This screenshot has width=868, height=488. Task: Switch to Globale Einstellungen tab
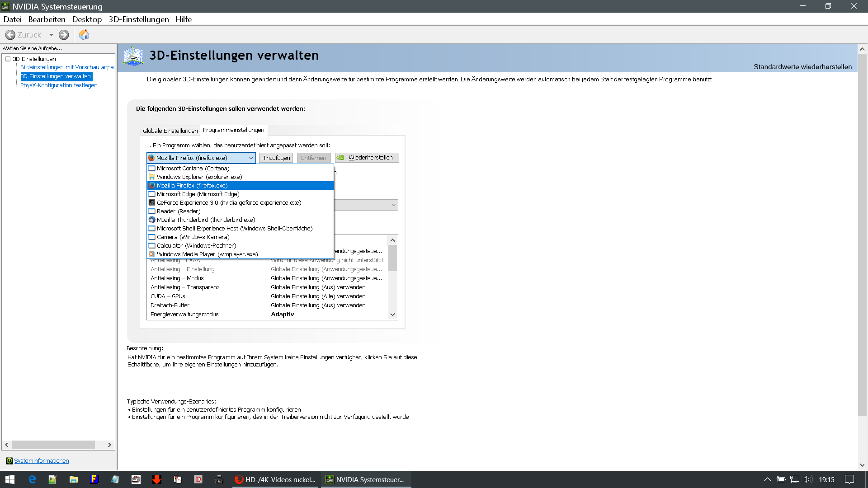[170, 131]
